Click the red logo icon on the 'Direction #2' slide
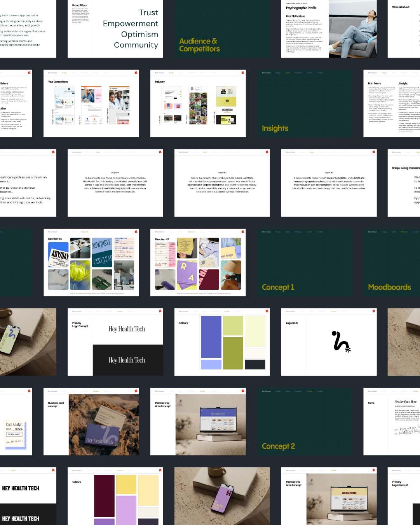420x525 pixels. (243, 231)
